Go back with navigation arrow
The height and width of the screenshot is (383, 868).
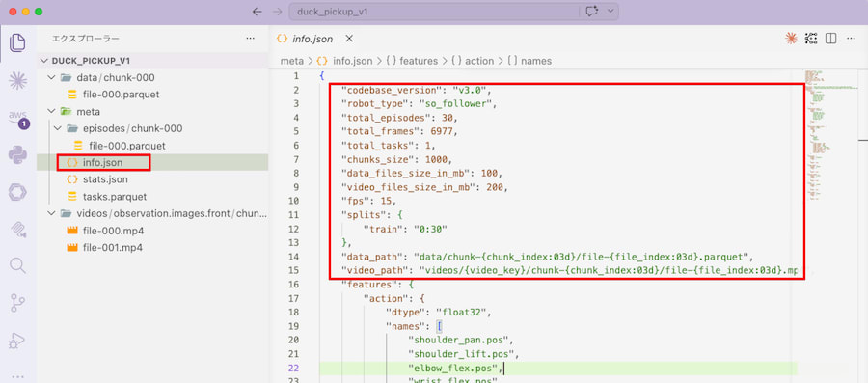257,12
